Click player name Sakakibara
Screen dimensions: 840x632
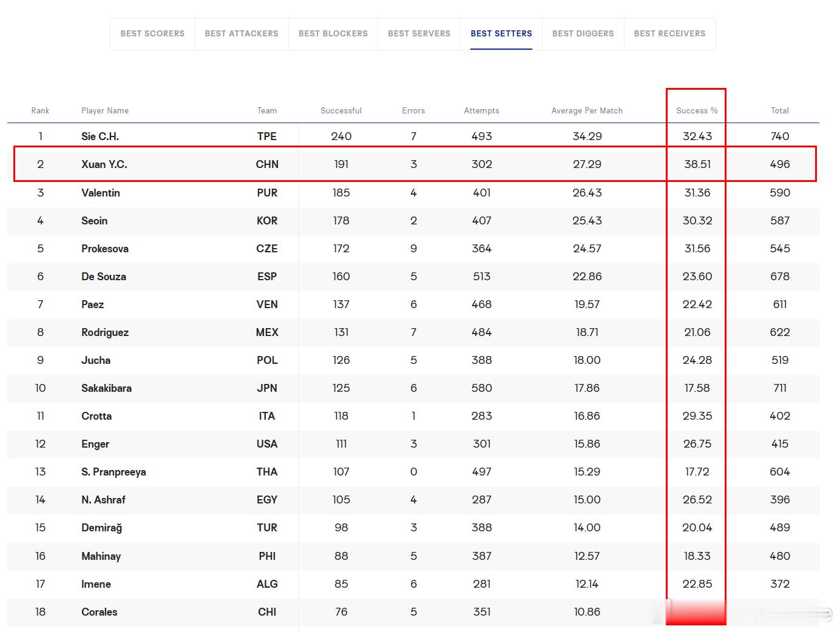106,388
